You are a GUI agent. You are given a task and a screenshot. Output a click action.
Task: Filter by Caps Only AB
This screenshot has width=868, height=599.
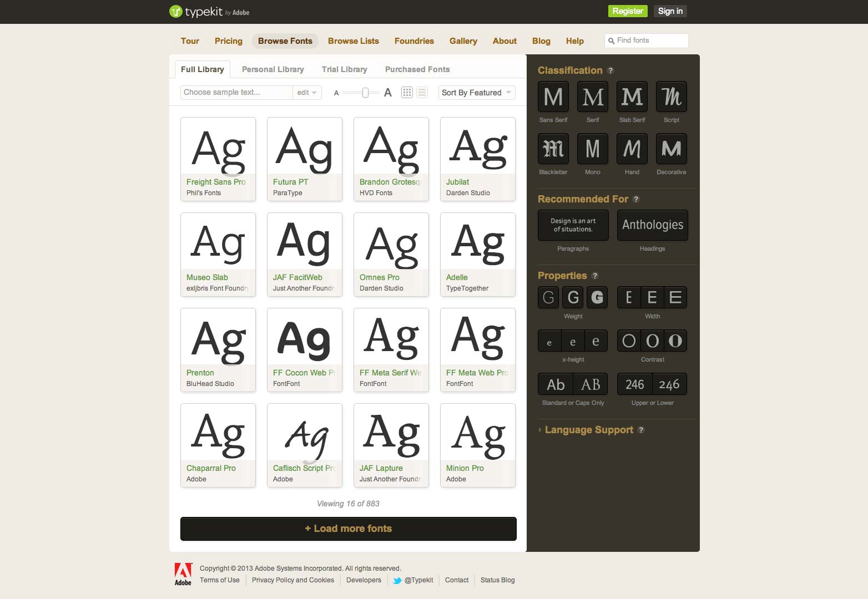click(591, 384)
